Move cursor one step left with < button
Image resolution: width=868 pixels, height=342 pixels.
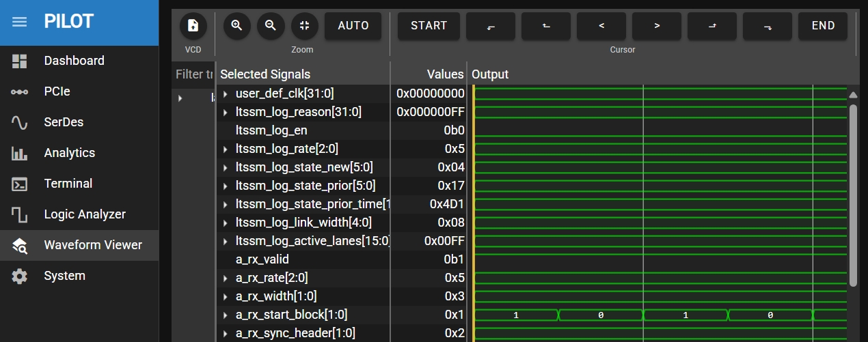tap(601, 26)
